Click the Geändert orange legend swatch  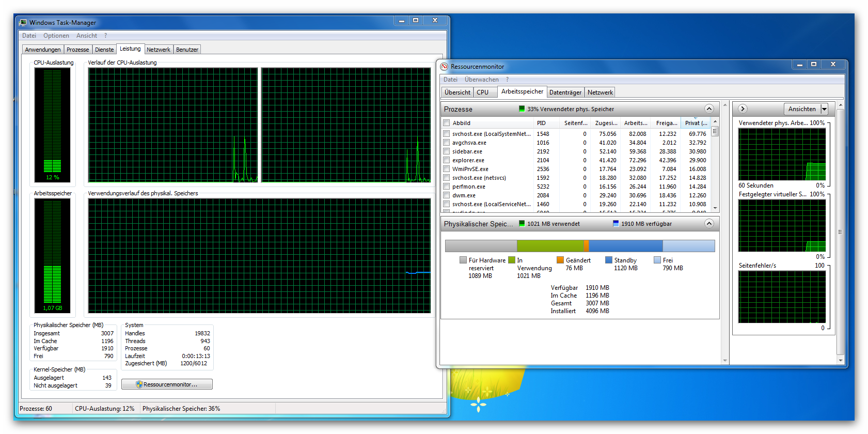coord(560,260)
